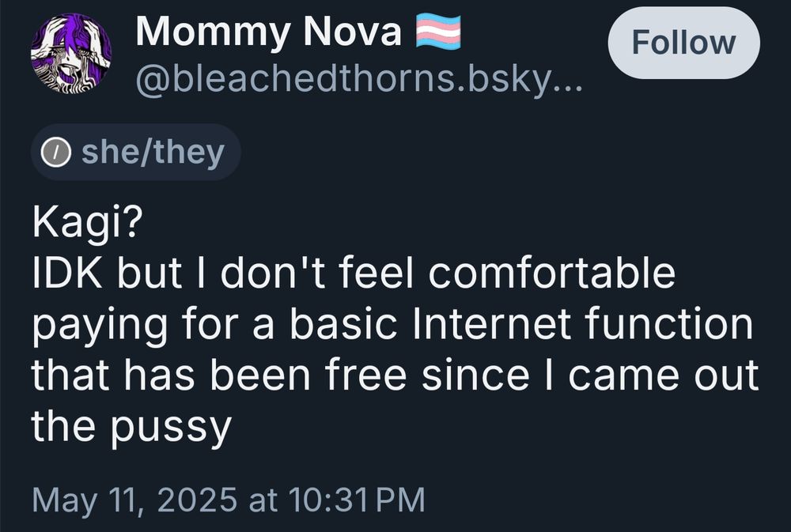Follow Mommy Nova using the Follow button
This screenshot has height=532, width=791.
click(683, 43)
